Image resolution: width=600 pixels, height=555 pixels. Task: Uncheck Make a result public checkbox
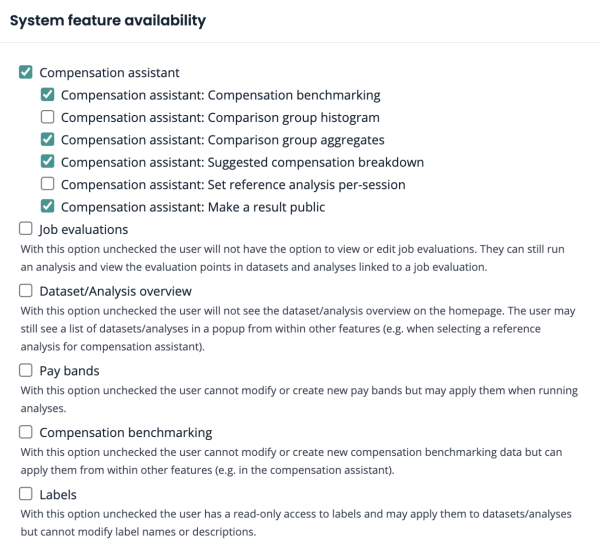coord(48,207)
